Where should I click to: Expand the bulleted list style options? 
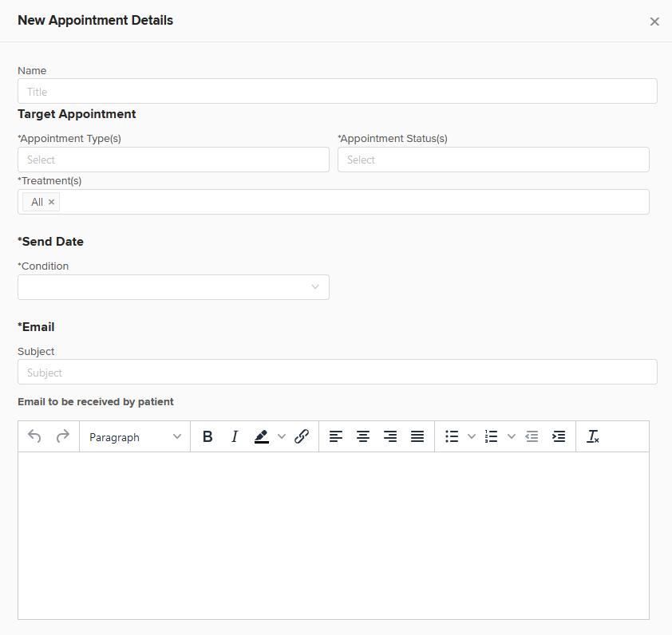click(472, 436)
